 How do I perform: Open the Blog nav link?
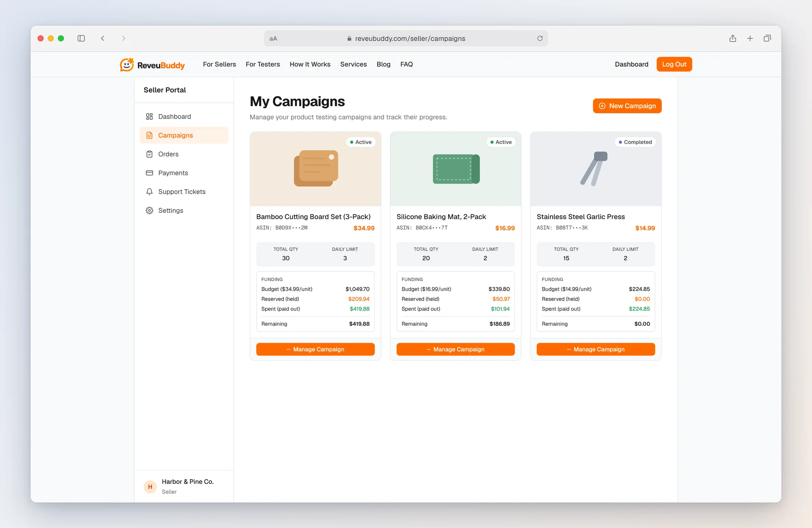click(384, 64)
